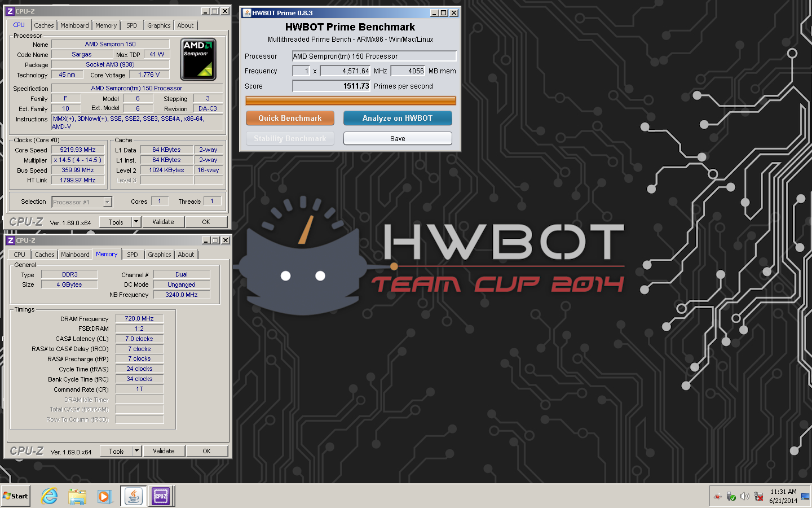Click the Core Voltage value 1.776 V
812x508 pixels.
[149, 75]
